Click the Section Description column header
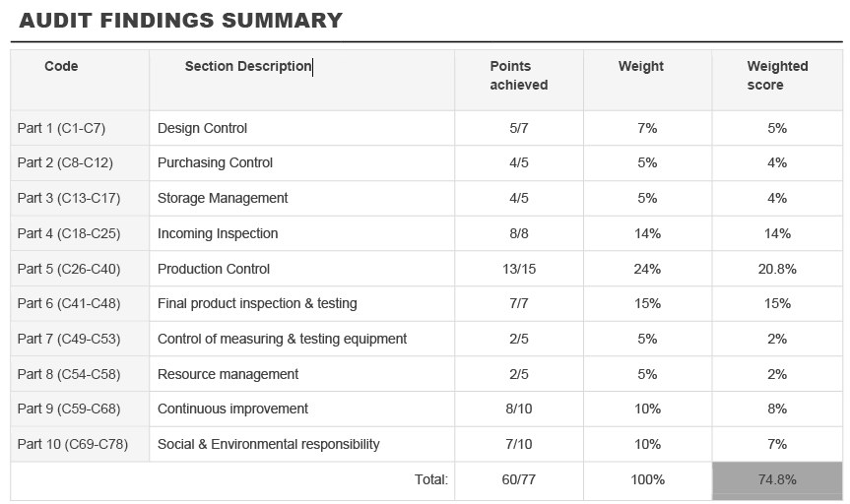The height and width of the screenshot is (504, 850). (x=247, y=66)
